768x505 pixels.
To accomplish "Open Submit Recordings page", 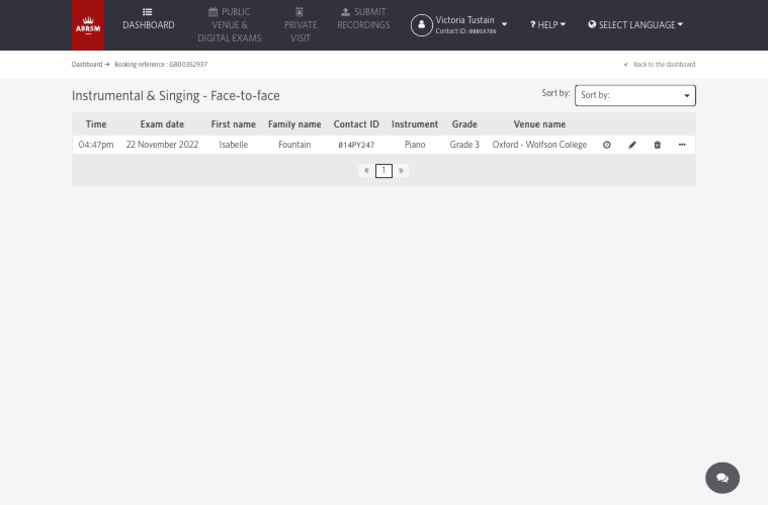I will point(363,19).
